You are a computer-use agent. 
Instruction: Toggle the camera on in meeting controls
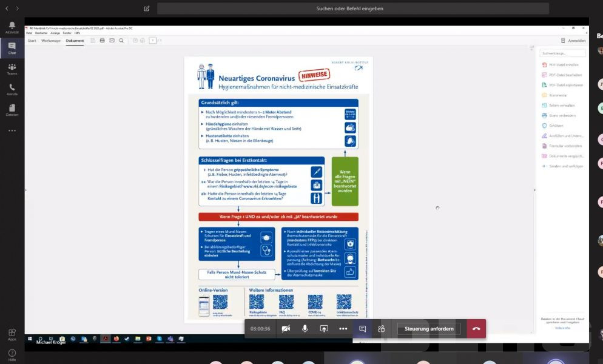coord(286,329)
